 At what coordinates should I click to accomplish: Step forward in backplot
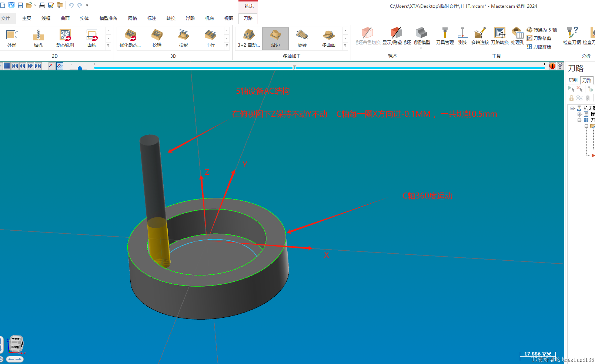coord(30,66)
